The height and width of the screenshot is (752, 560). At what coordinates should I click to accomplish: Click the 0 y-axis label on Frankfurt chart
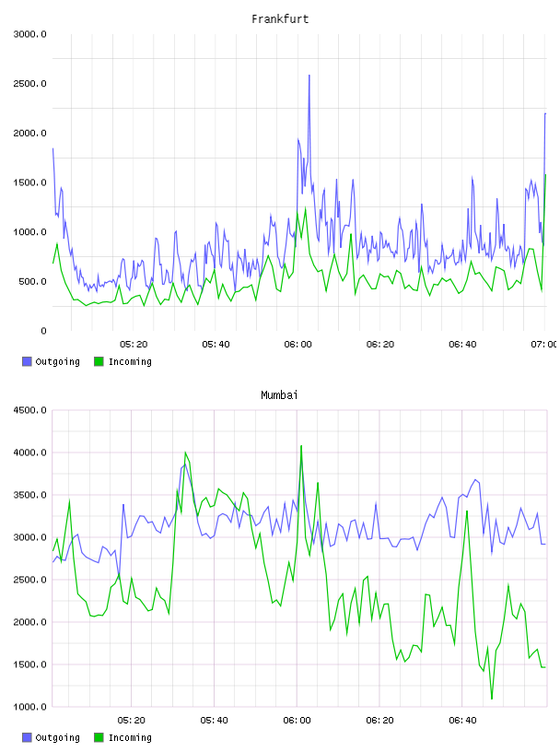(43, 331)
